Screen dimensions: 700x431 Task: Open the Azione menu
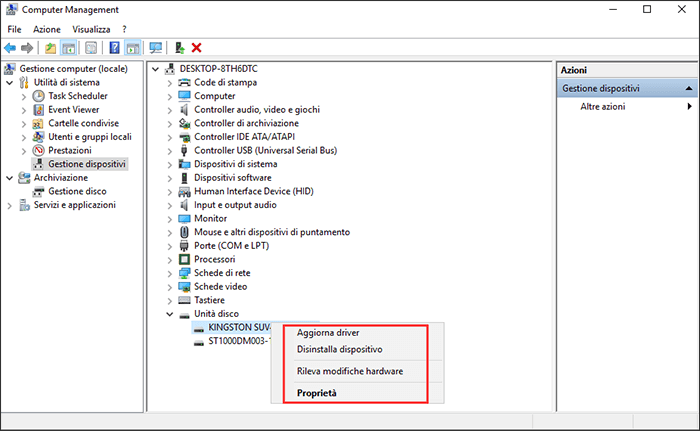pyautogui.click(x=47, y=29)
